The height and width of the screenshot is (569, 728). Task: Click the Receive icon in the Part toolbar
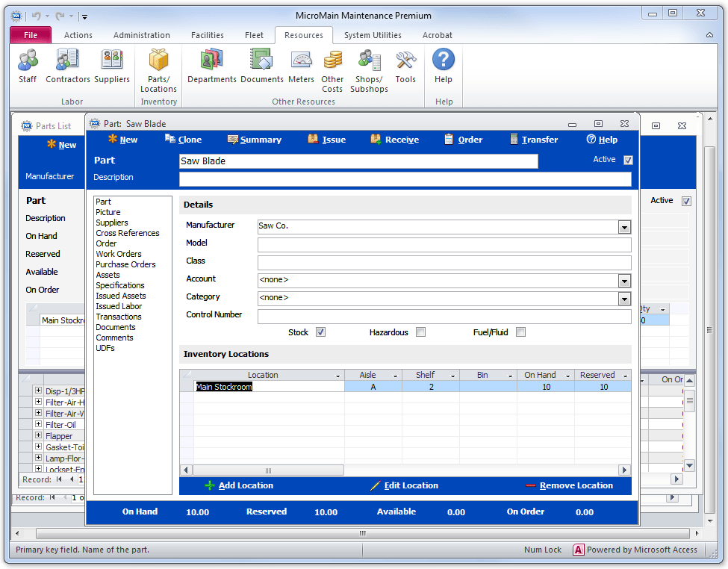[x=394, y=140]
